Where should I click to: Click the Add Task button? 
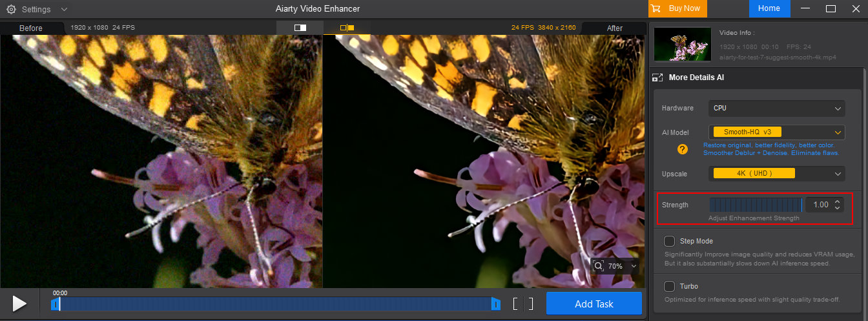(x=594, y=304)
